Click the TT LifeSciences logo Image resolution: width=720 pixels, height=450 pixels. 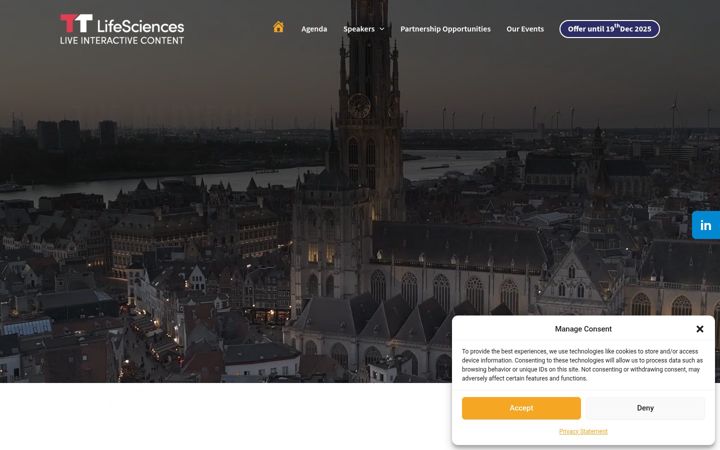point(122,29)
